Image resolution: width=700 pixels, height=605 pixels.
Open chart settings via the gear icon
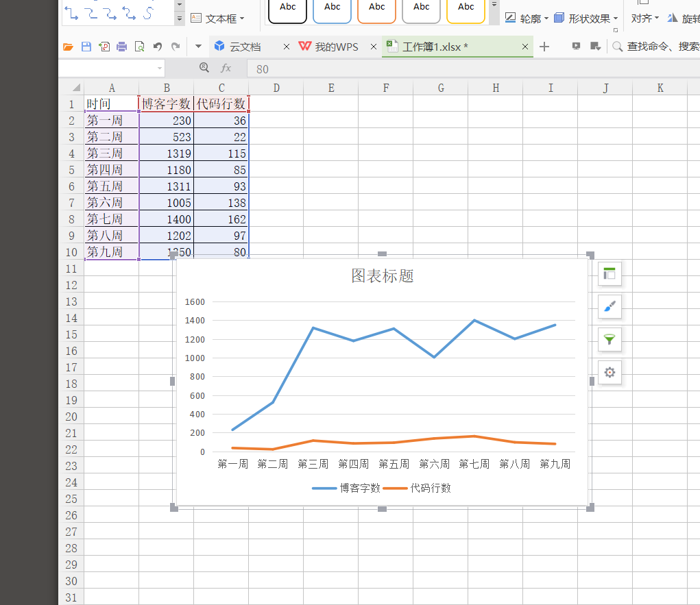tap(610, 373)
